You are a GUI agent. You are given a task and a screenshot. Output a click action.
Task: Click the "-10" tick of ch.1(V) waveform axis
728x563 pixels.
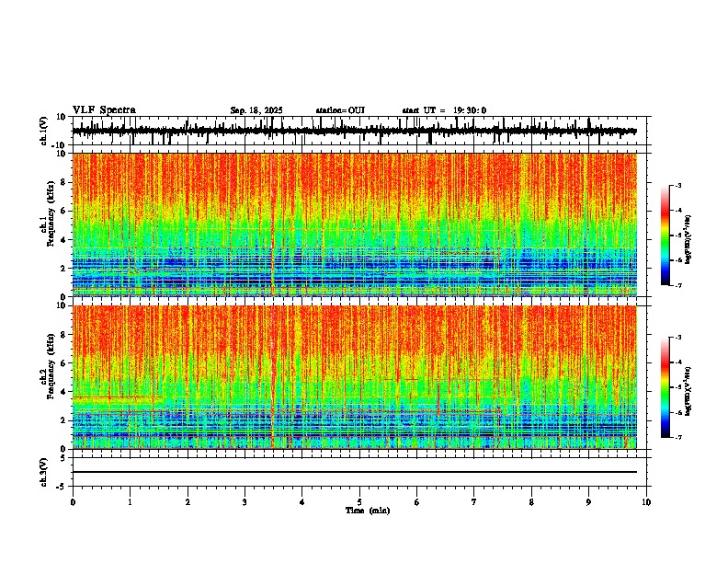point(60,145)
